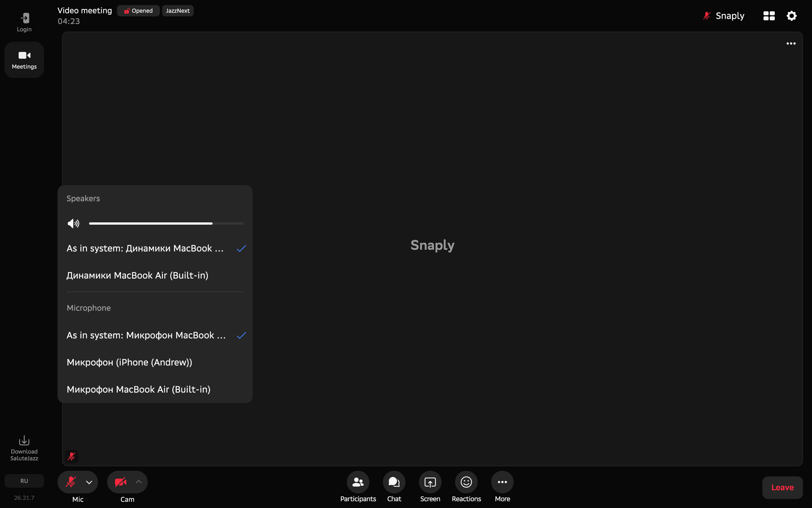Click the Opened meeting status badge
Viewport: 812px width, 508px height.
coord(138,11)
